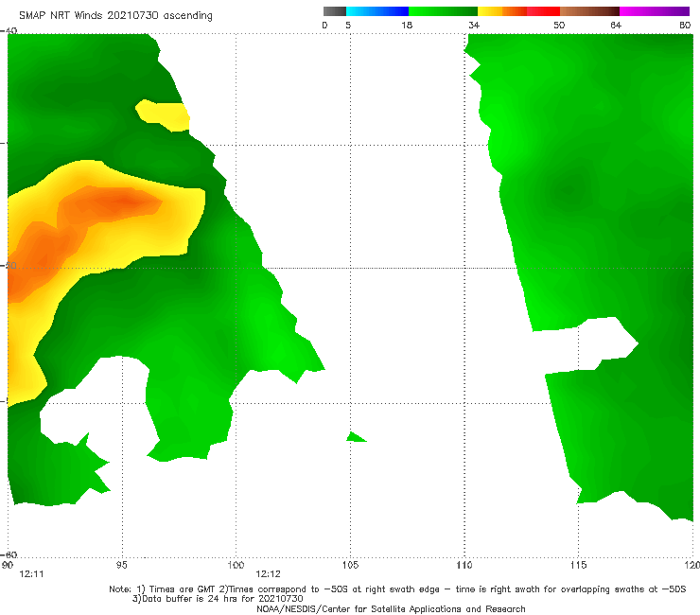Click the title 'SMAP NRT Winds 20210730 ascending'
This screenshot has width=700, height=615.
point(115,15)
